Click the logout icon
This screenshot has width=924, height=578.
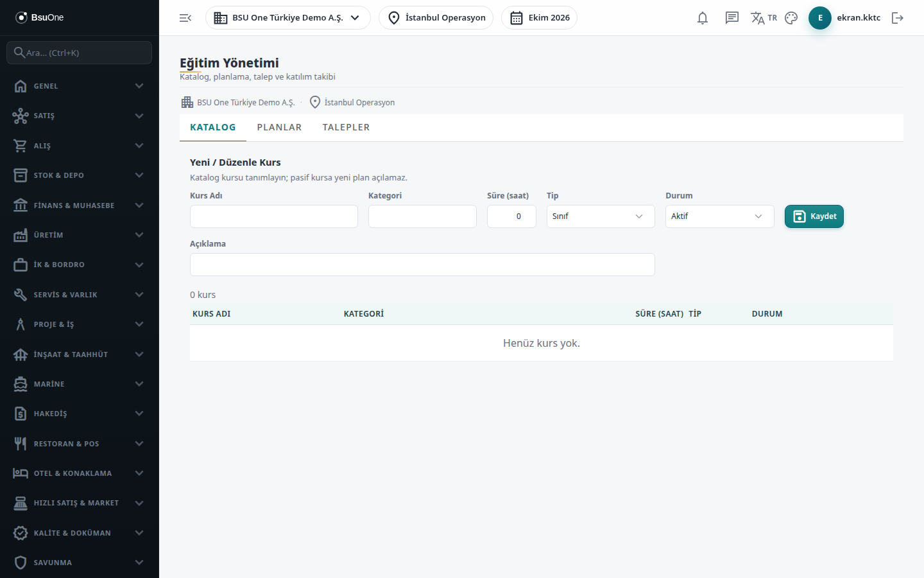898,18
